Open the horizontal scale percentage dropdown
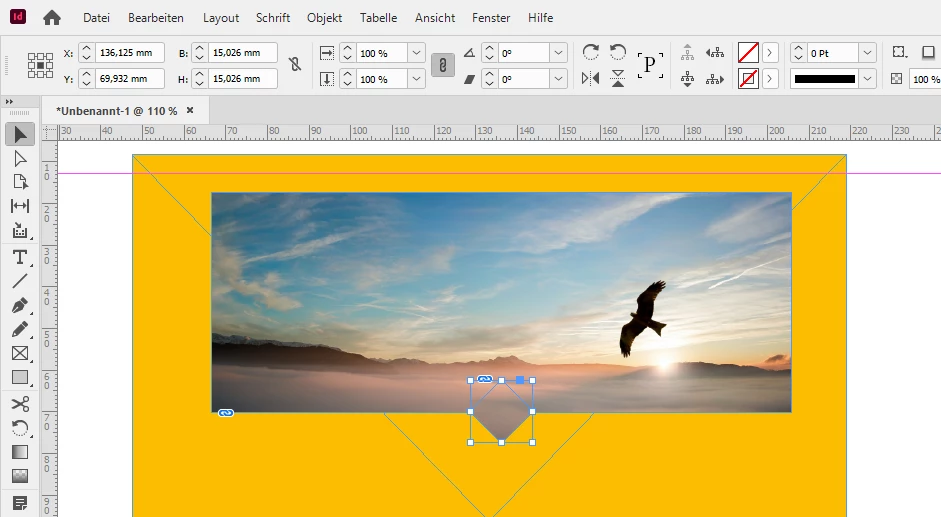941x517 pixels. click(x=416, y=53)
